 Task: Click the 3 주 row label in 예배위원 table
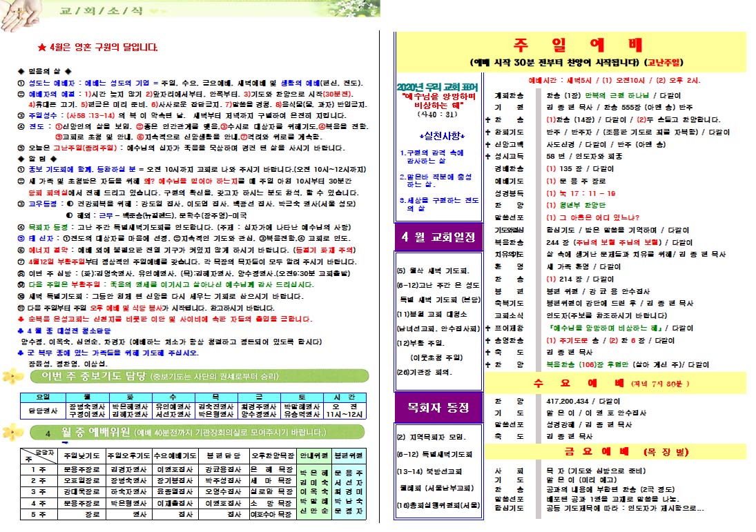pos(39,491)
